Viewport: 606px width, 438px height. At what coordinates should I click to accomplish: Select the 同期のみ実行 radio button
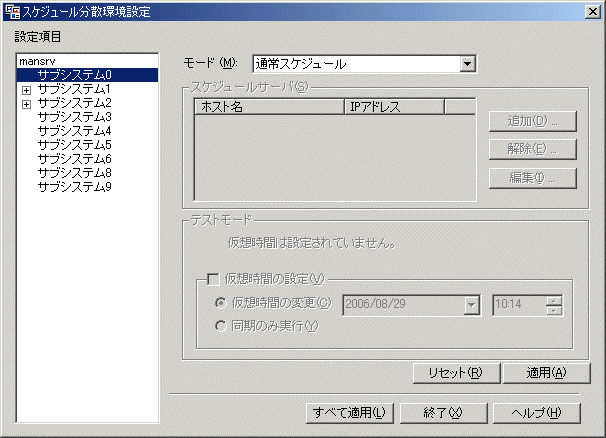pyautogui.click(x=220, y=325)
